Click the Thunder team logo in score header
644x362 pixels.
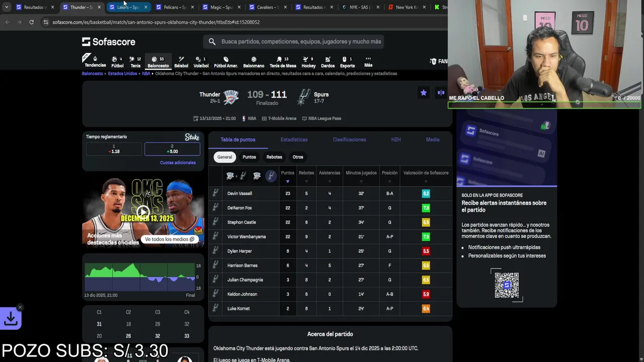pyautogui.click(x=230, y=97)
